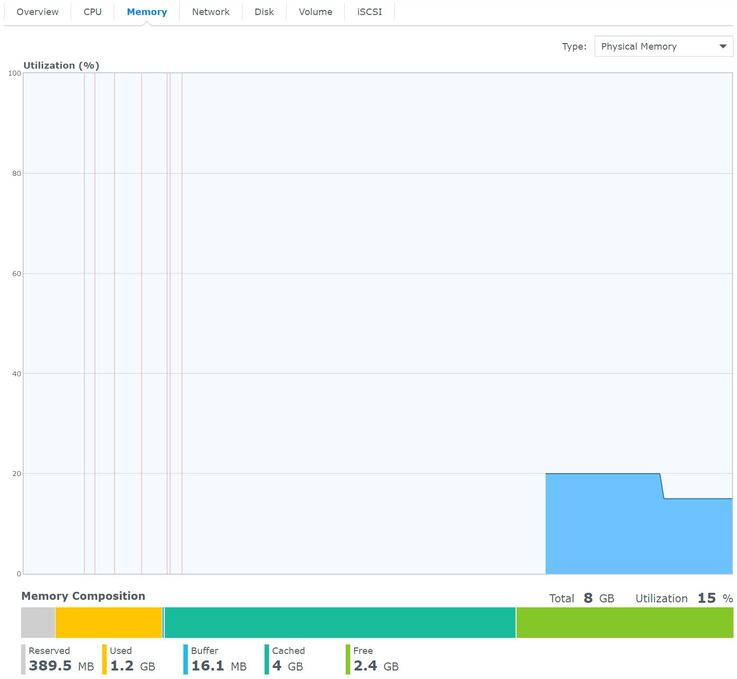Click the yellow Used memory bar segment
The height and width of the screenshot is (679, 737).
coord(109,623)
